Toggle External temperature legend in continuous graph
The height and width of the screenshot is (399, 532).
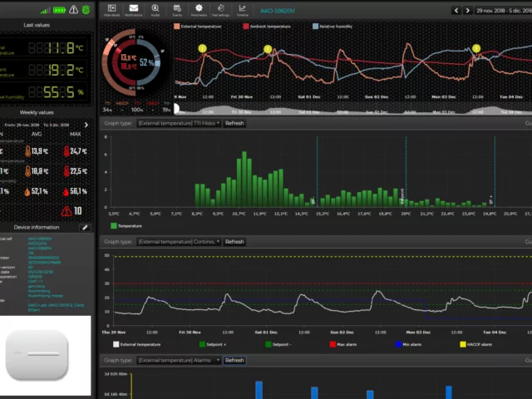tap(136, 344)
